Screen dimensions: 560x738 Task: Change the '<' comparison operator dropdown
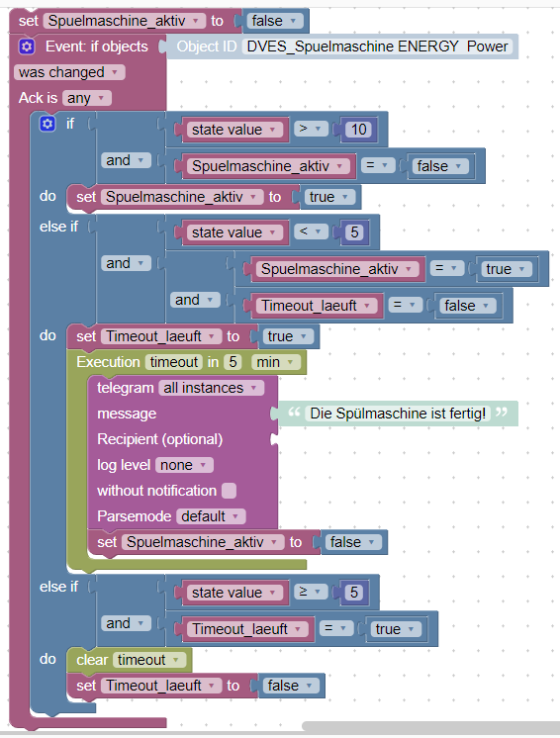pos(311,231)
